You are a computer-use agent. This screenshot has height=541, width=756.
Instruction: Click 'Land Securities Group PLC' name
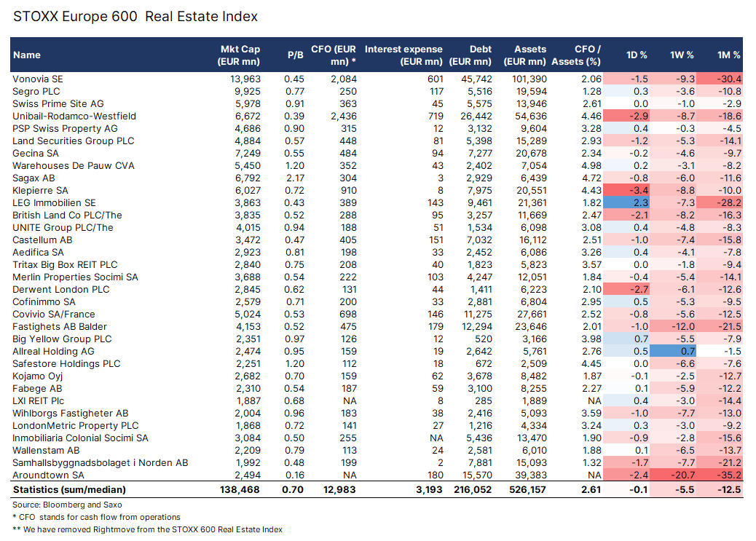click(x=74, y=141)
